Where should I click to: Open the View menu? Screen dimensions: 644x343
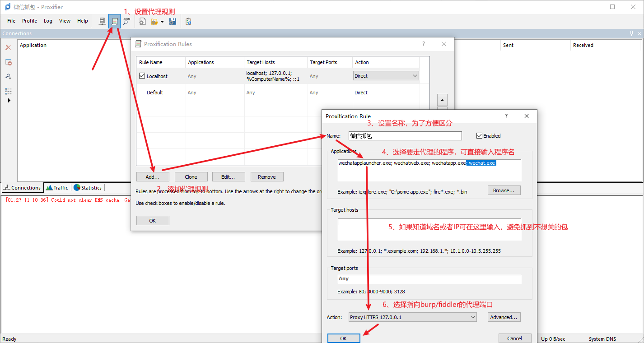(x=65, y=21)
